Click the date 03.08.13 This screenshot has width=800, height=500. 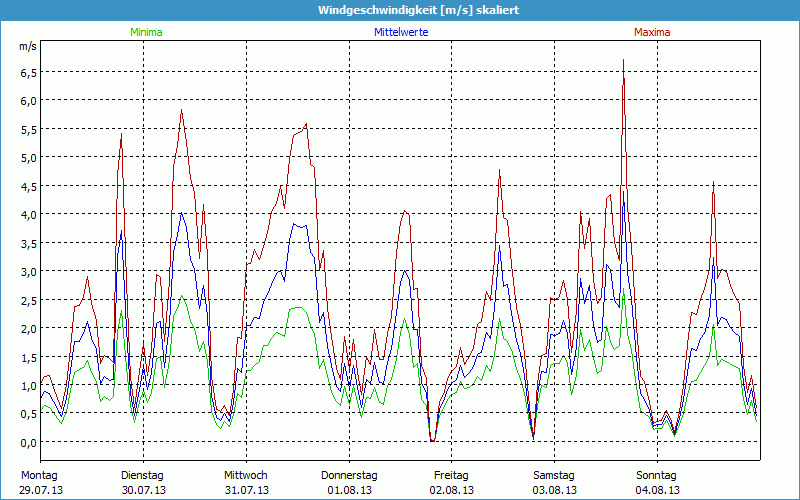point(555,490)
